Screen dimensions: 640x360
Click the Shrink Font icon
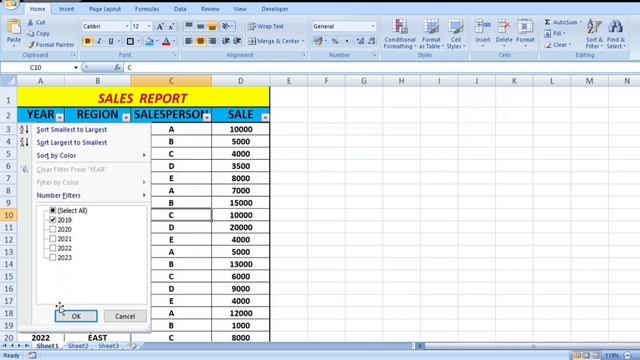171,27
